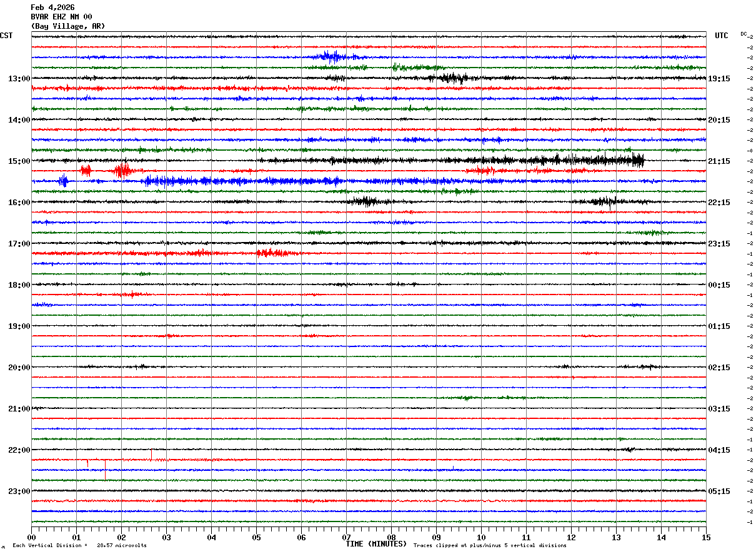
Task: Click the Traces clipped at plus/minus 5 note
Action: coord(490,546)
